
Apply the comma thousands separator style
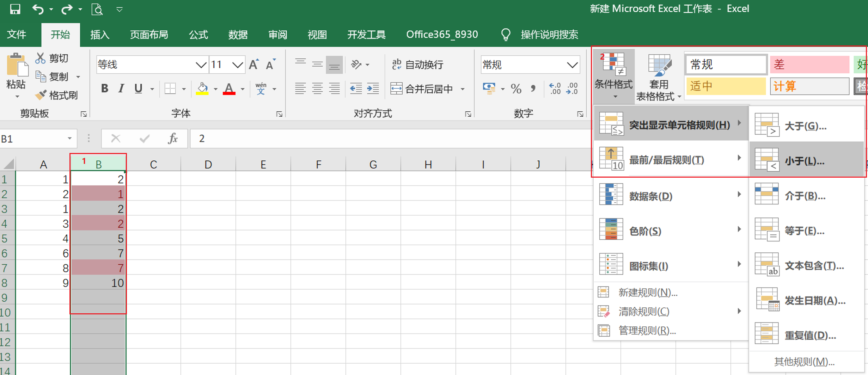point(533,88)
